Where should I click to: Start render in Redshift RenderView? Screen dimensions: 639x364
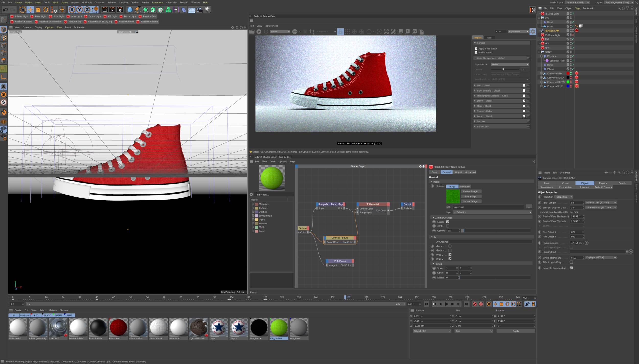[x=259, y=32]
